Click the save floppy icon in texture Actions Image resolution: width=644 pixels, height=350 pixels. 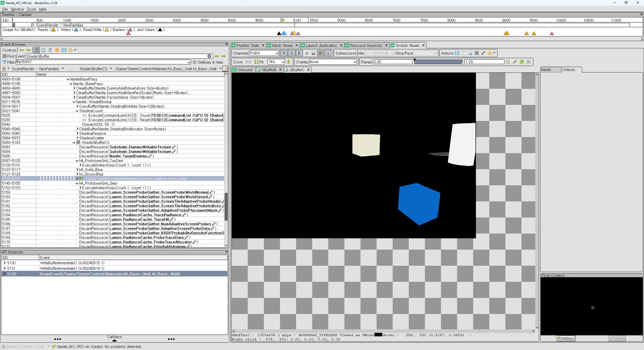[457, 53]
